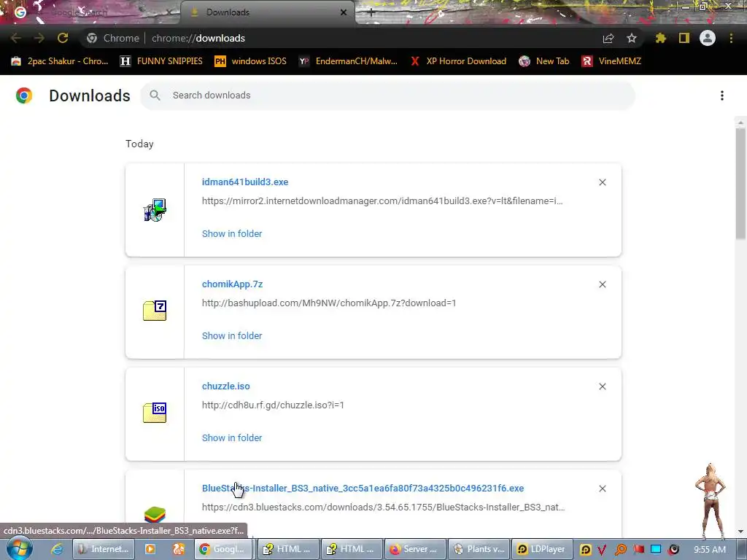The height and width of the screenshot is (560, 747).
Task: Click the yellow LDPlayer system tray icon
Action: pos(585,550)
